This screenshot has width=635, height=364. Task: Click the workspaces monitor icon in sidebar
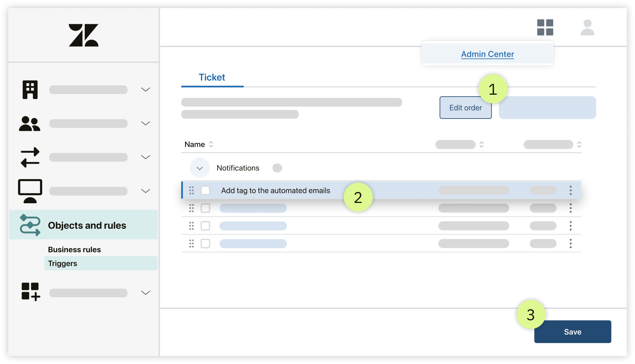[30, 191]
